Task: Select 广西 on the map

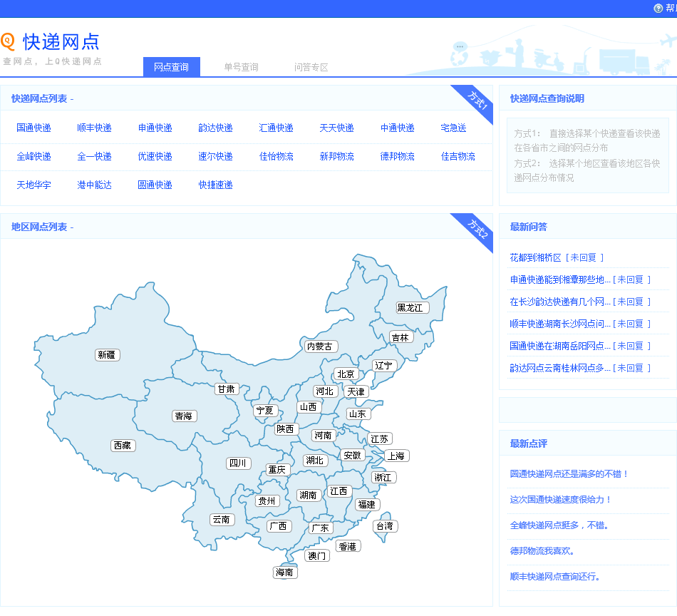Action: (x=279, y=525)
